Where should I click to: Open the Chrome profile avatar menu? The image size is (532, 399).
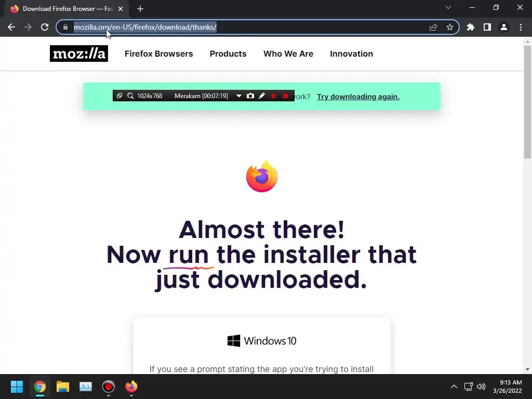point(504,27)
